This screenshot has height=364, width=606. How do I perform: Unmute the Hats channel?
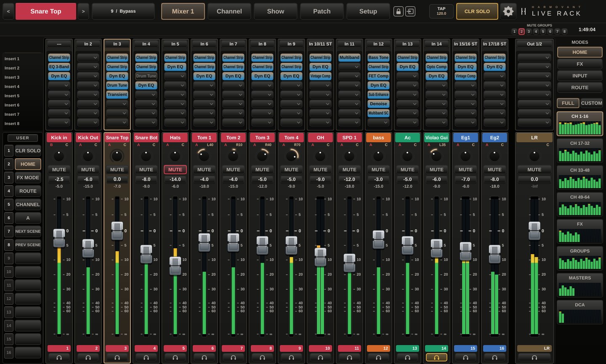(x=175, y=170)
